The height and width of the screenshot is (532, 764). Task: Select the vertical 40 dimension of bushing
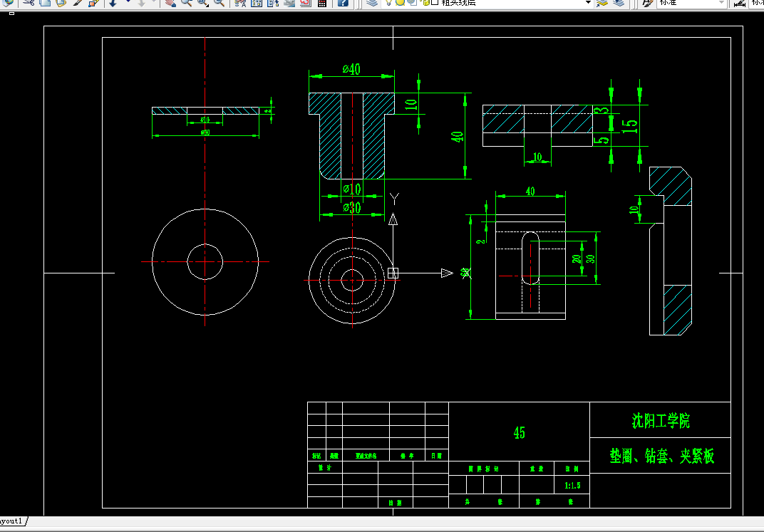[457, 137]
